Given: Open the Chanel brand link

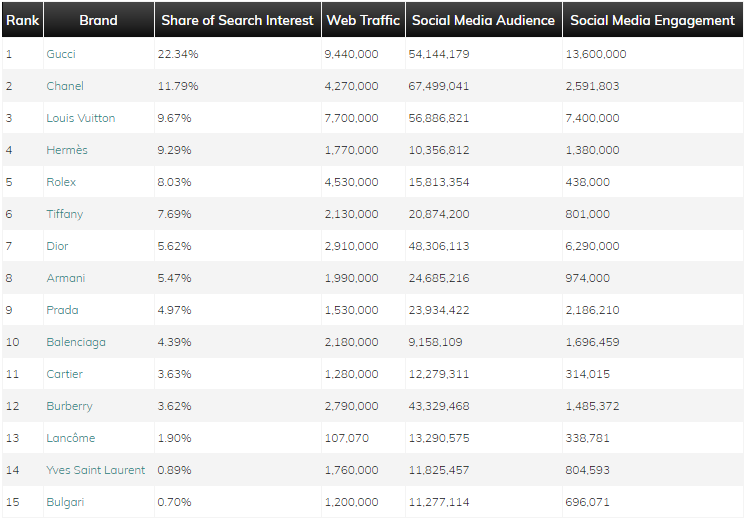Looking at the screenshot, I should click(x=65, y=86).
